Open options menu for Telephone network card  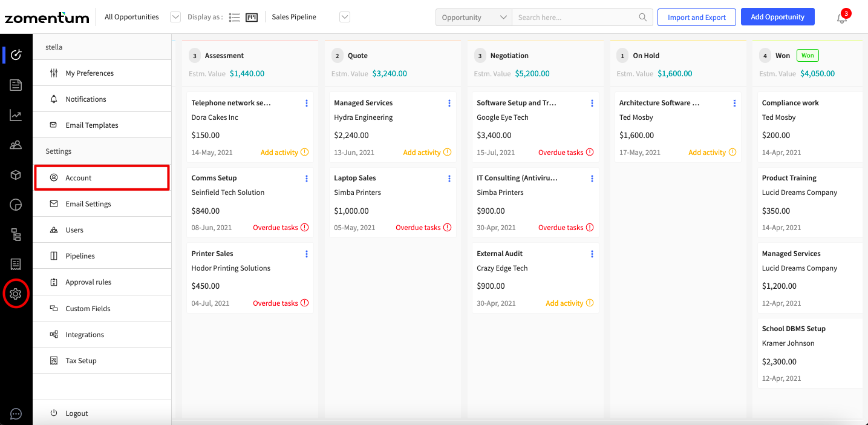point(307,104)
